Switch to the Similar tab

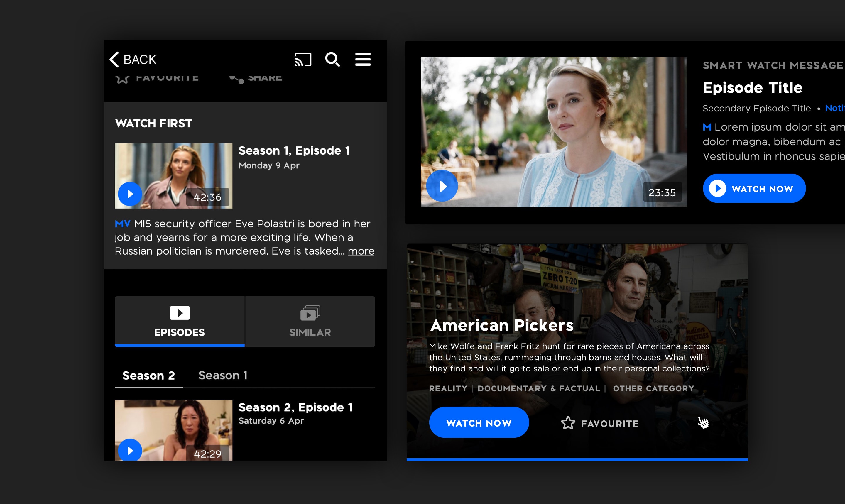tap(310, 321)
